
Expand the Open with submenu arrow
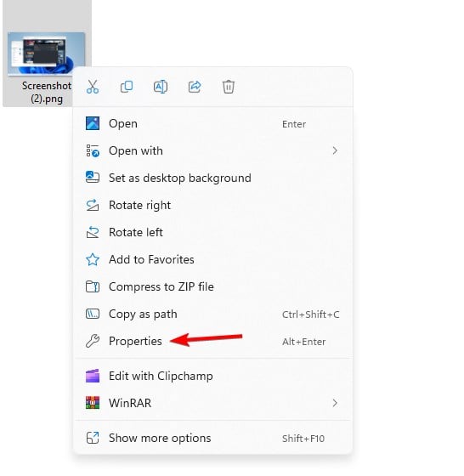pos(335,150)
